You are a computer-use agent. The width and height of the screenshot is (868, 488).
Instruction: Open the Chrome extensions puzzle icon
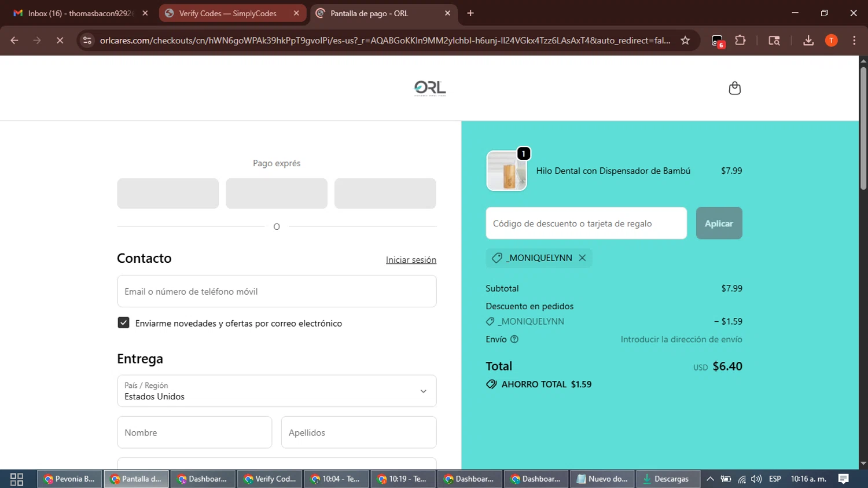pyautogui.click(x=740, y=41)
